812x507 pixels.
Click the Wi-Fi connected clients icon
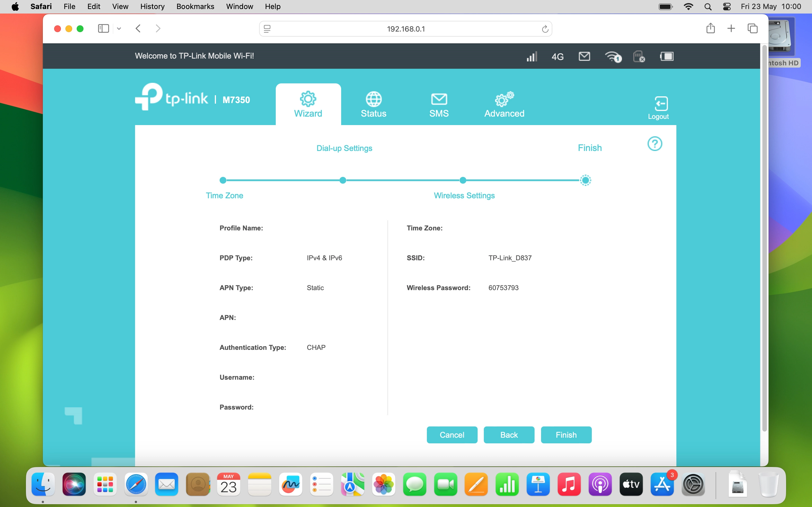point(613,57)
